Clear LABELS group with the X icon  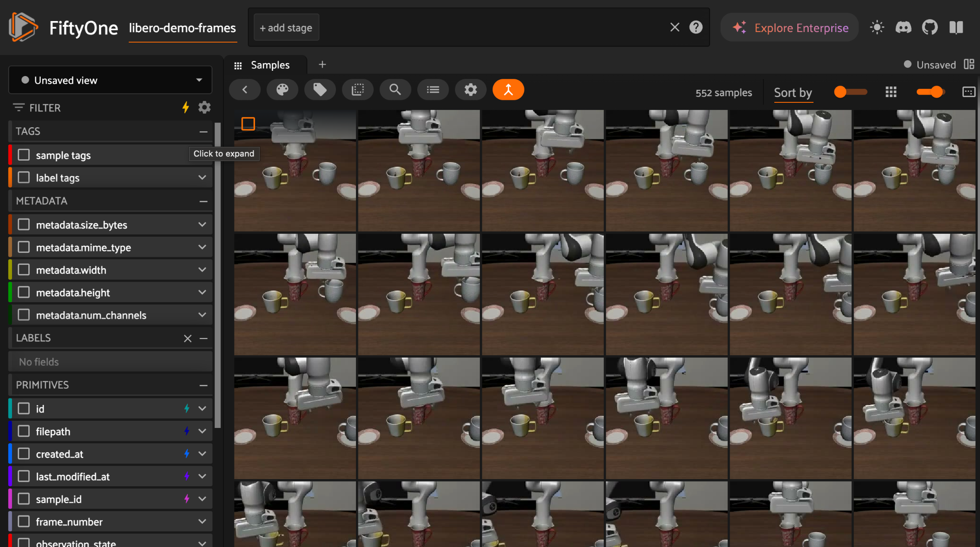pyautogui.click(x=188, y=339)
